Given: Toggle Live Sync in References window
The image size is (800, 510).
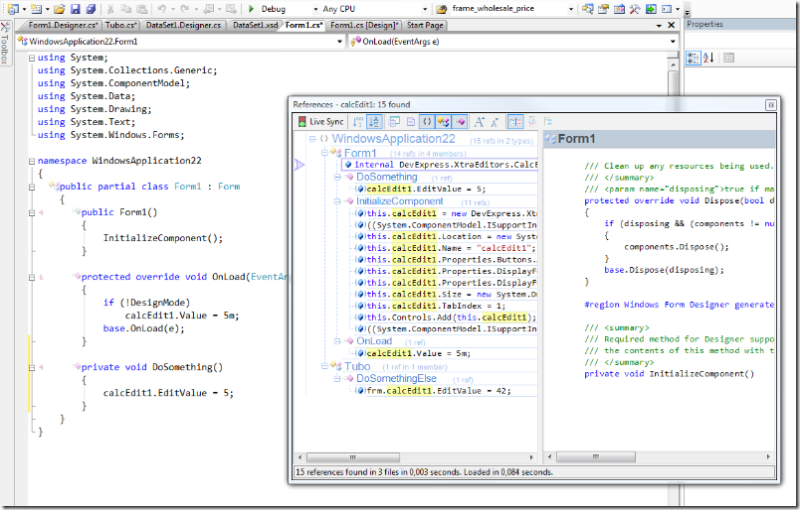Looking at the screenshot, I should [x=320, y=121].
